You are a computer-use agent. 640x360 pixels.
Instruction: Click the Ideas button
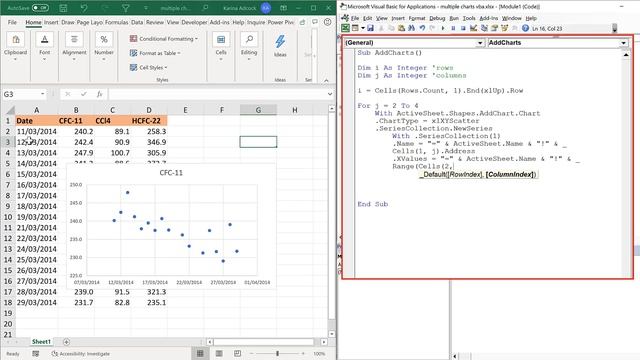pos(280,46)
